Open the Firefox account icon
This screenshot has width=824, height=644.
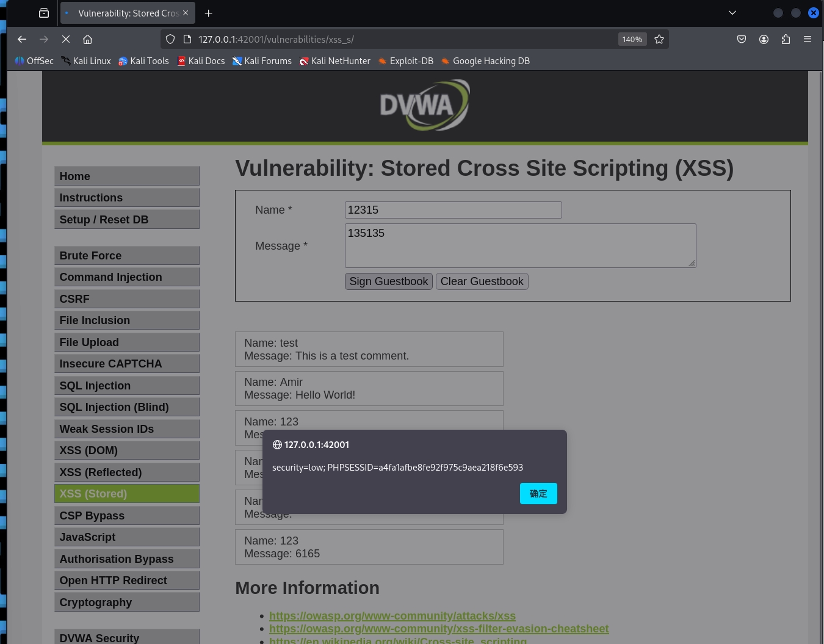pos(764,39)
